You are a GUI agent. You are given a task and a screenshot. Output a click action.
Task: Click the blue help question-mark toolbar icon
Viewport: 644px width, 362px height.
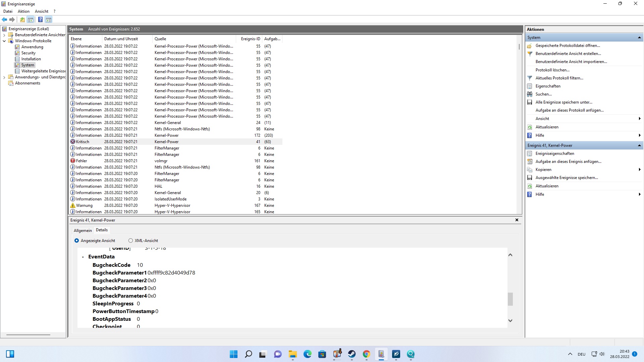(40, 19)
